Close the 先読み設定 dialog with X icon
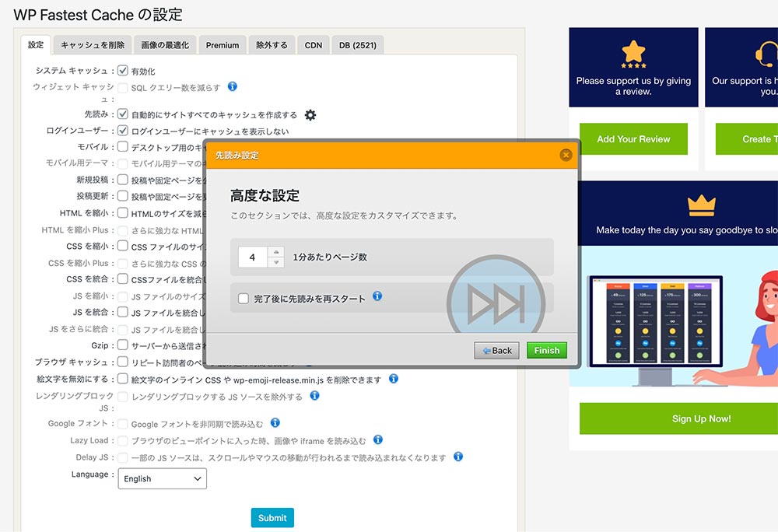Viewport: 778px width, 532px height. pos(566,155)
